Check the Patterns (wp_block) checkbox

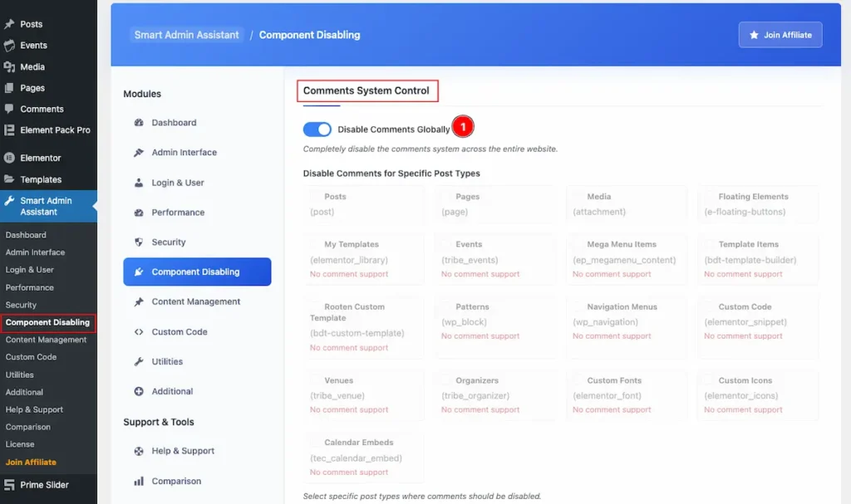pyautogui.click(x=446, y=306)
